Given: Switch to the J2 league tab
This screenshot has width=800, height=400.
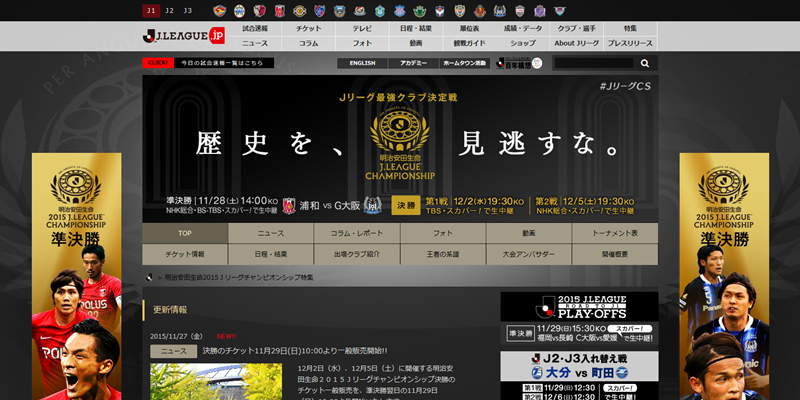Looking at the screenshot, I should [x=169, y=11].
